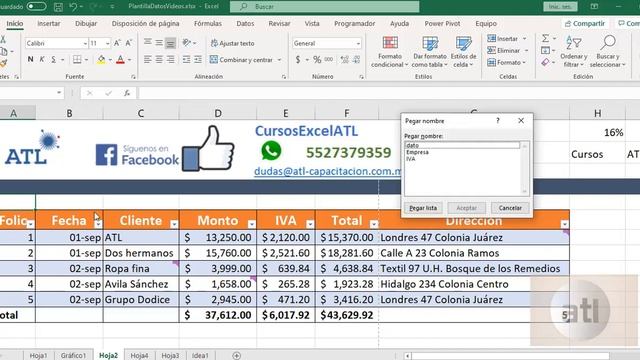Image resolution: width=640 pixels, height=360 pixels.
Task: Select the name IVA in the dialog list
Action: click(x=411, y=159)
